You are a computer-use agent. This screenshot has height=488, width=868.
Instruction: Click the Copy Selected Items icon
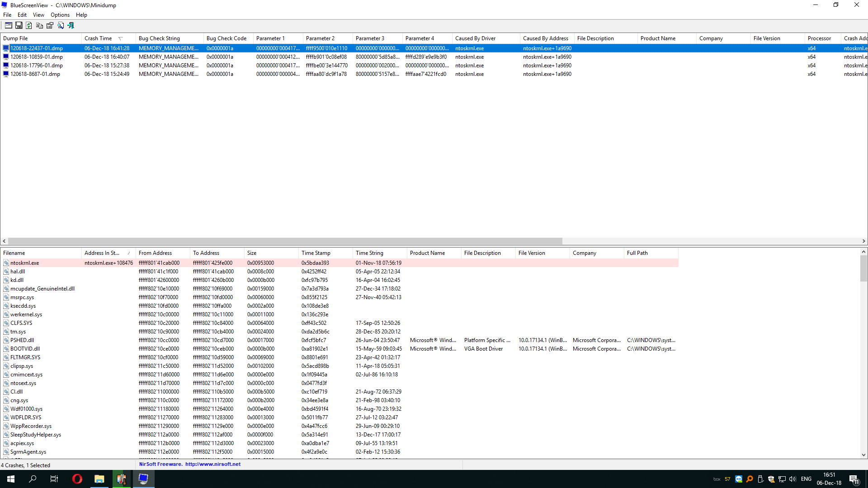point(39,26)
